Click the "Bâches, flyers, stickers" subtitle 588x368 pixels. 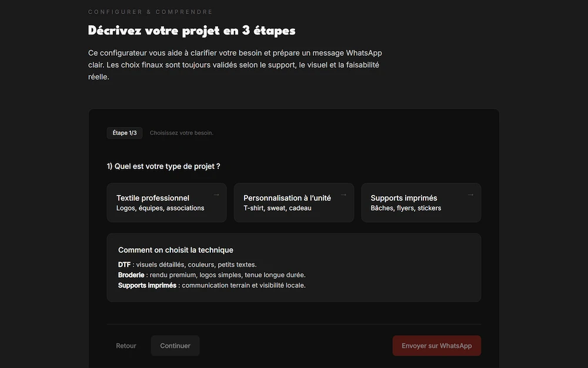click(x=405, y=208)
